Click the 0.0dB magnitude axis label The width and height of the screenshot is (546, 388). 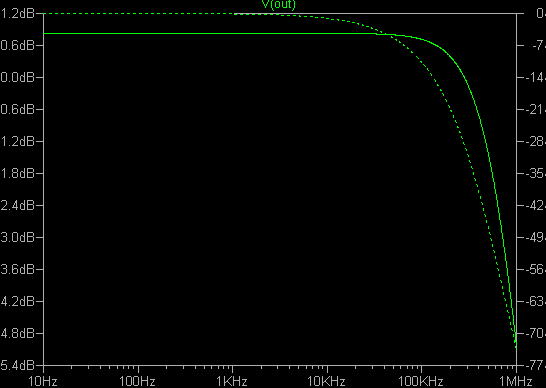17,77
